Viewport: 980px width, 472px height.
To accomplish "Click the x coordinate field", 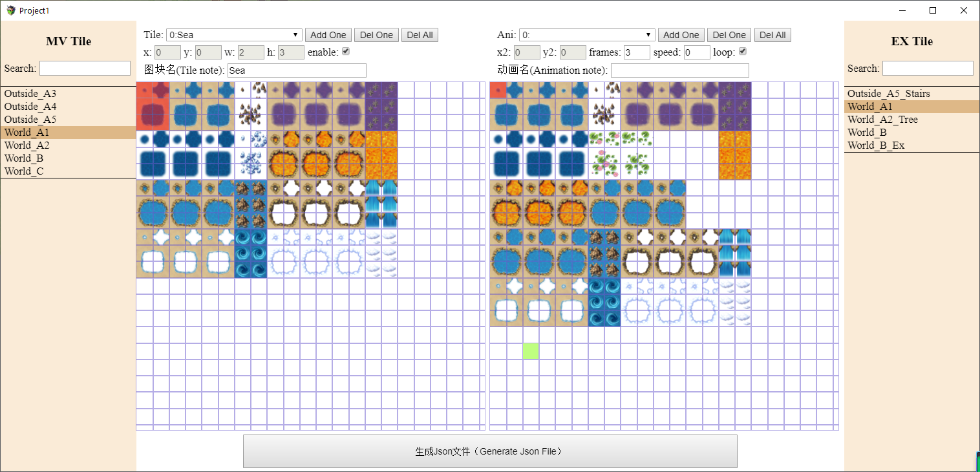I will [x=168, y=52].
